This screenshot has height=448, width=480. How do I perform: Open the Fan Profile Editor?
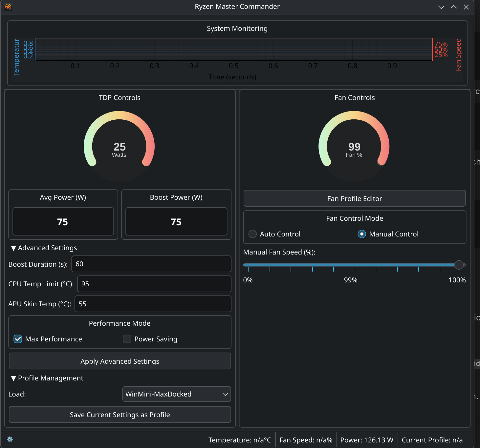(x=355, y=198)
